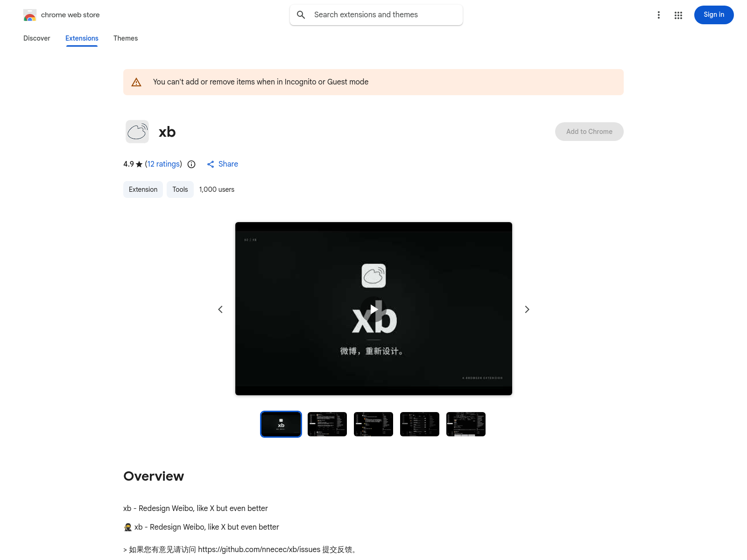This screenshot has width=747, height=560.
Task: Select the Tools category chip
Action: coord(180,189)
